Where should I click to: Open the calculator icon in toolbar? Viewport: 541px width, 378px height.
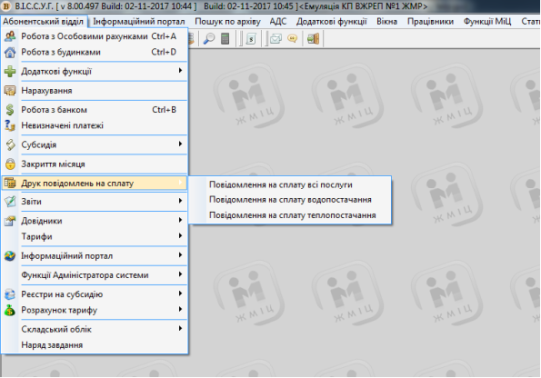coord(225,39)
